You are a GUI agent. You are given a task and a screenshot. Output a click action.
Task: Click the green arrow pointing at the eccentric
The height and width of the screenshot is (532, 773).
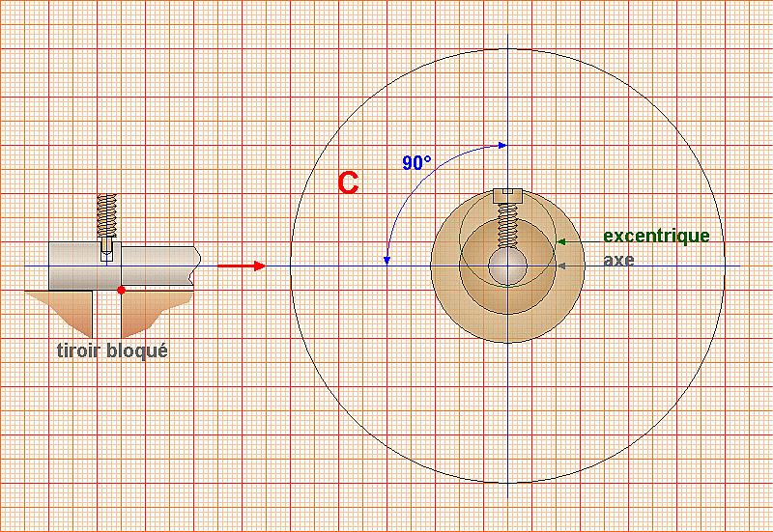point(574,238)
